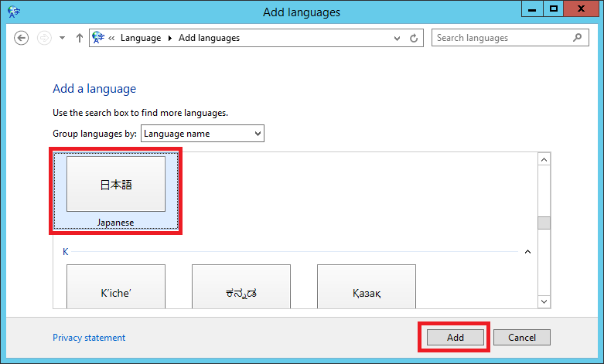This screenshot has height=364, width=604.
Task: Click the language icon in the address bar
Action: [98, 38]
